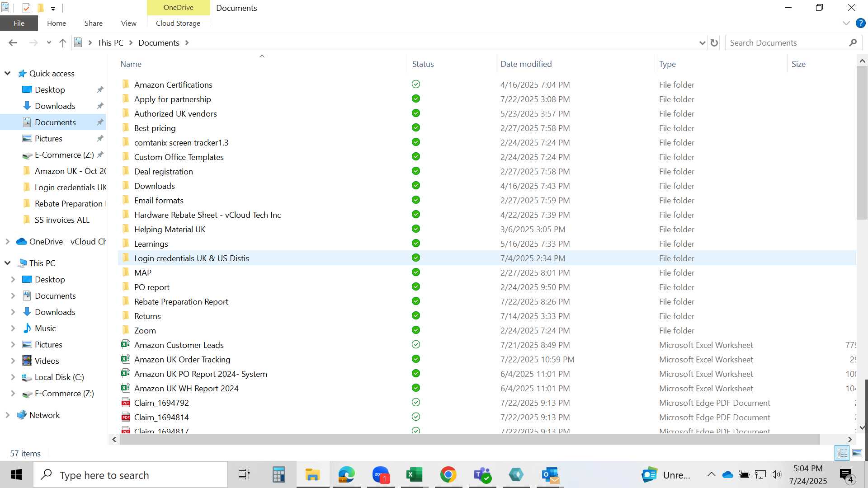The width and height of the screenshot is (868, 488).
Task: Click the Search Documents field
Action: click(x=787, y=43)
